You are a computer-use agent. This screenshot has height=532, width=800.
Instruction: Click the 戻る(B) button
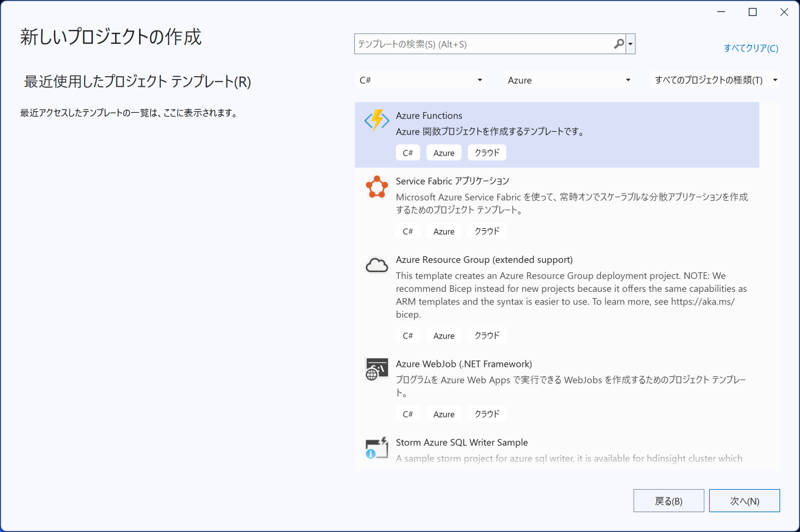pos(669,501)
